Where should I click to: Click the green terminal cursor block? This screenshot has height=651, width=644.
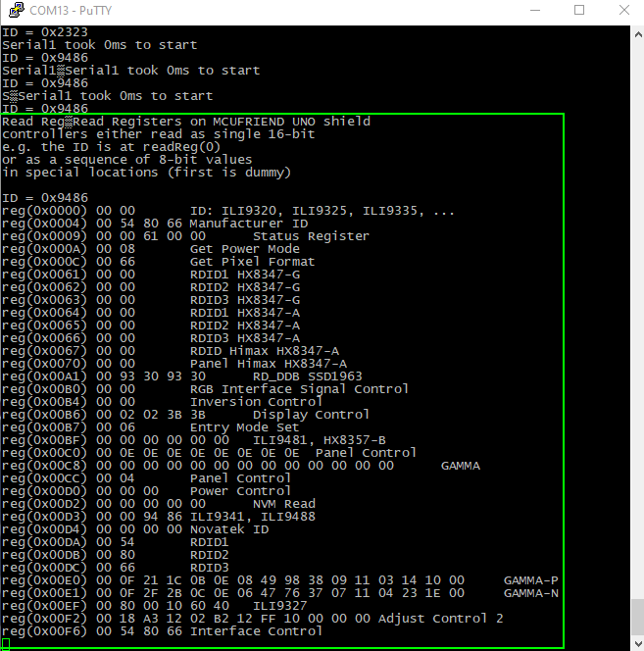(x=6, y=644)
